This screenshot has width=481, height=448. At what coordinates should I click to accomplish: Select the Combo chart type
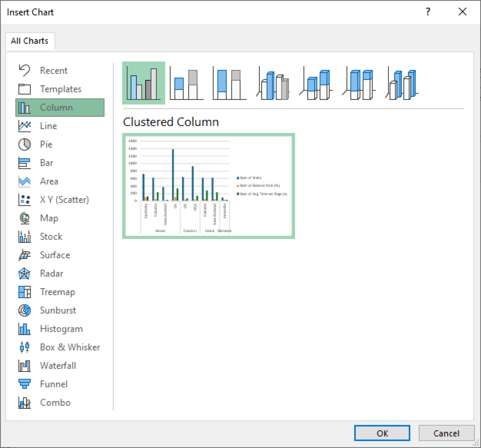55,403
